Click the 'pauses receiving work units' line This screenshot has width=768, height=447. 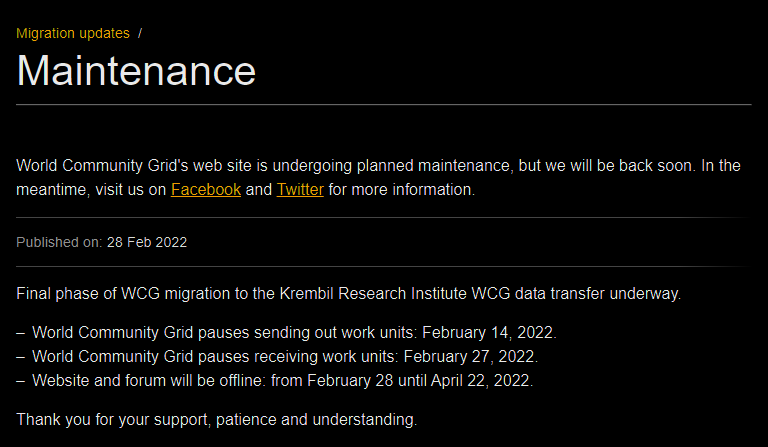coord(277,356)
